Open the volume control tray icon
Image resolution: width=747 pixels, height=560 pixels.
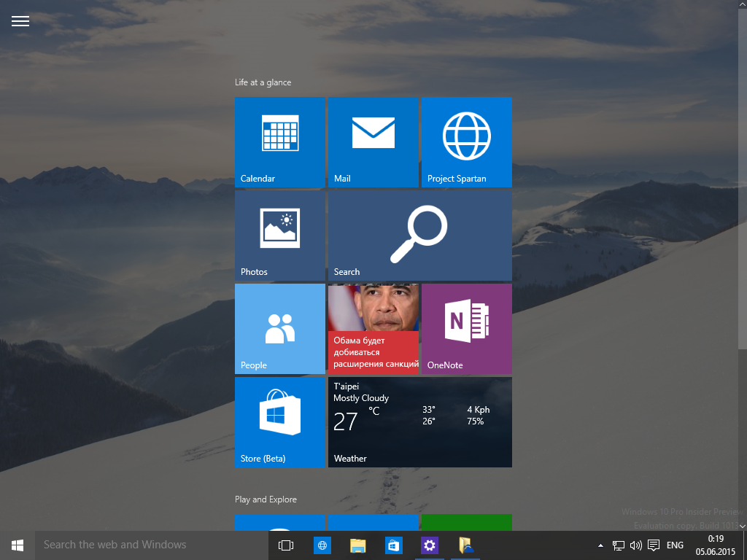tap(636, 545)
